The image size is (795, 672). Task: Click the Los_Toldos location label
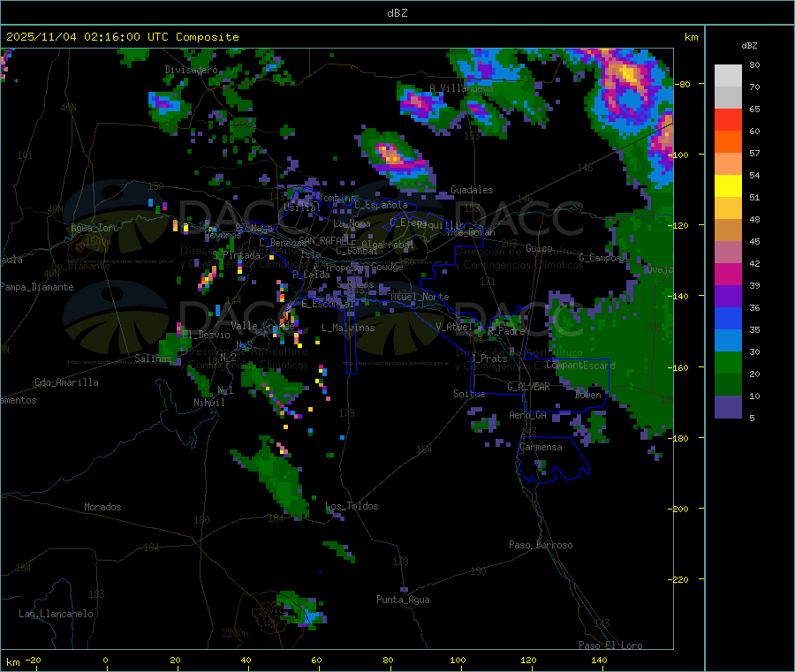click(352, 506)
